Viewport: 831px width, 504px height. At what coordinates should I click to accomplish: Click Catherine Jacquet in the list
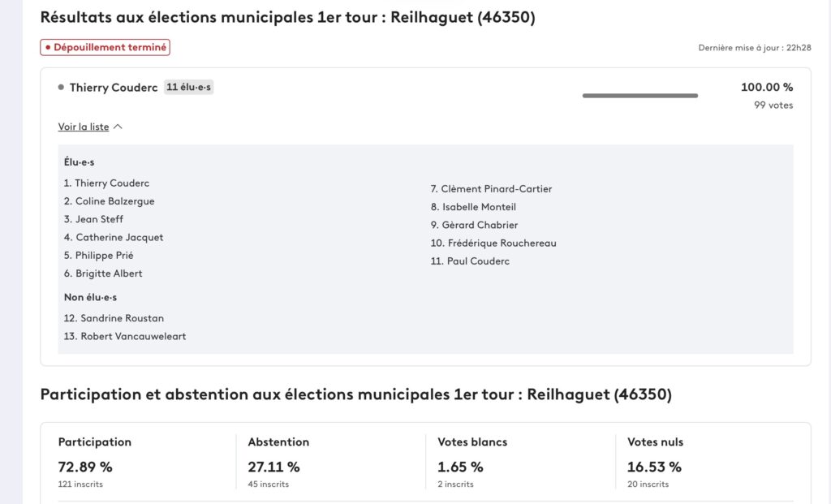pos(119,238)
